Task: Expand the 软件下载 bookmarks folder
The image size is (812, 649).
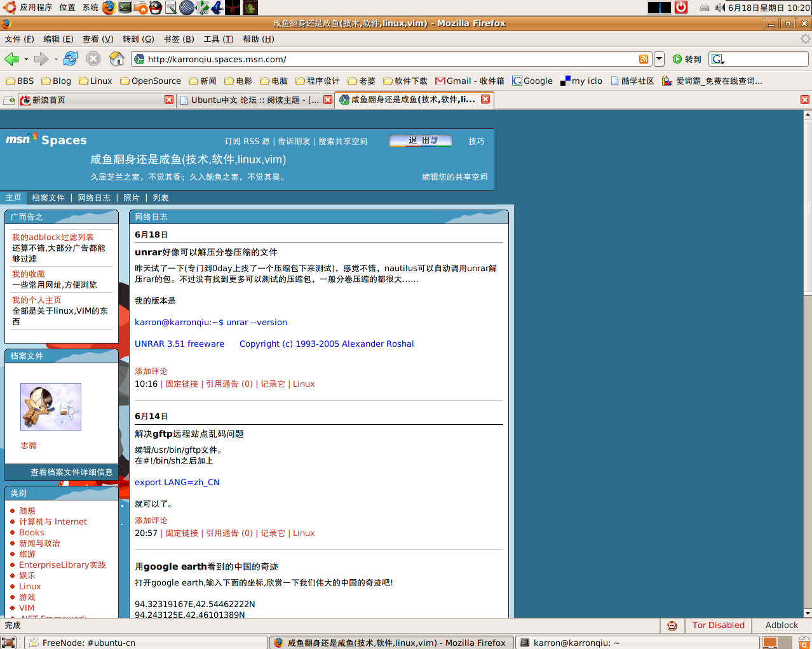Action: (405, 81)
